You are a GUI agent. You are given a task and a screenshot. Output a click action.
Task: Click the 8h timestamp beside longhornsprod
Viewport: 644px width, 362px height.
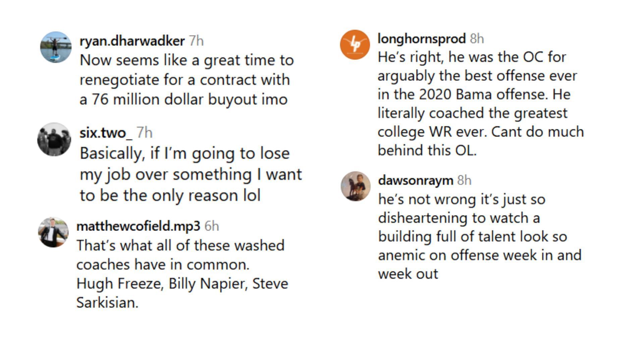point(477,39)
